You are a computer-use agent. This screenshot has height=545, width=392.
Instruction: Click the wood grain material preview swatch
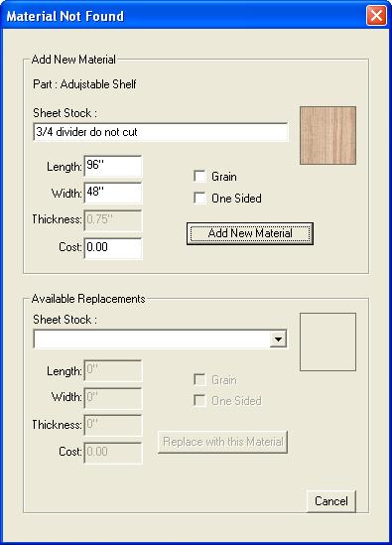click(x=327, y=135)
